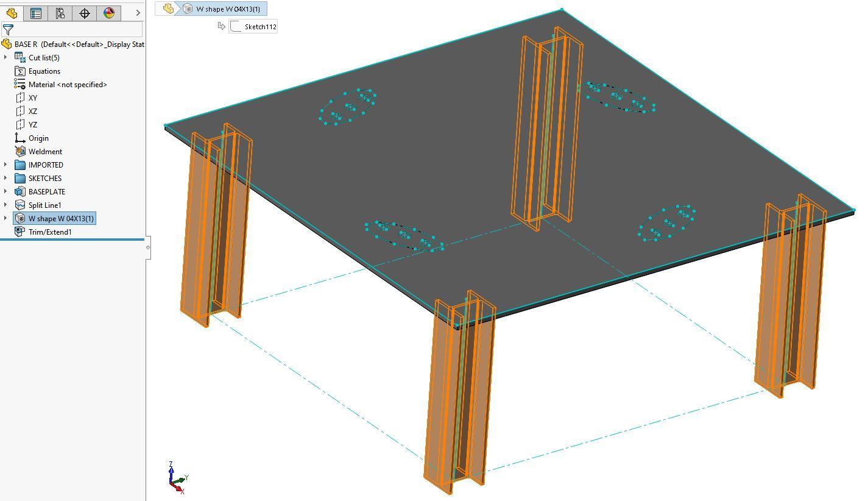Viewport: 868px width, 501px height.
Task: Select Material <not specified> label
Action: (68, 84)
